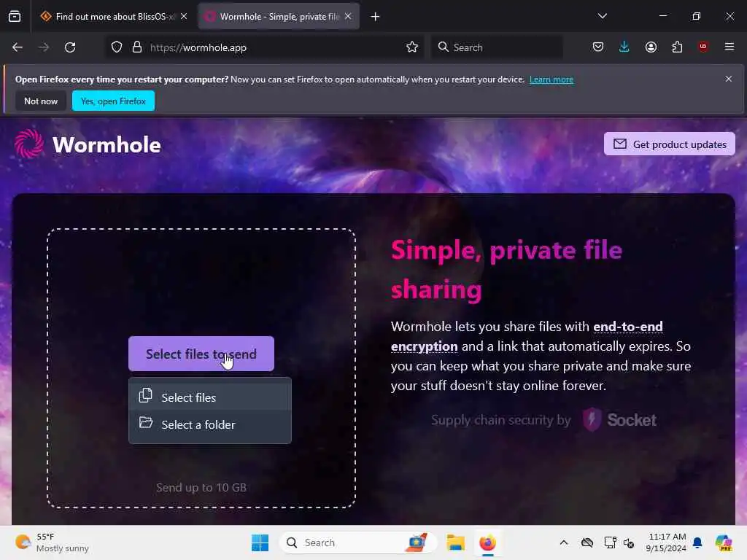Open the Firefox account icon
Viewport: 747px width, 560px height.
click(x=651, y=47)
